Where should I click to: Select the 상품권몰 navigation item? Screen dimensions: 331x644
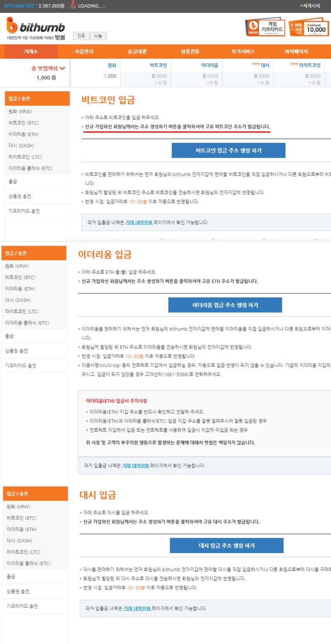189,50
